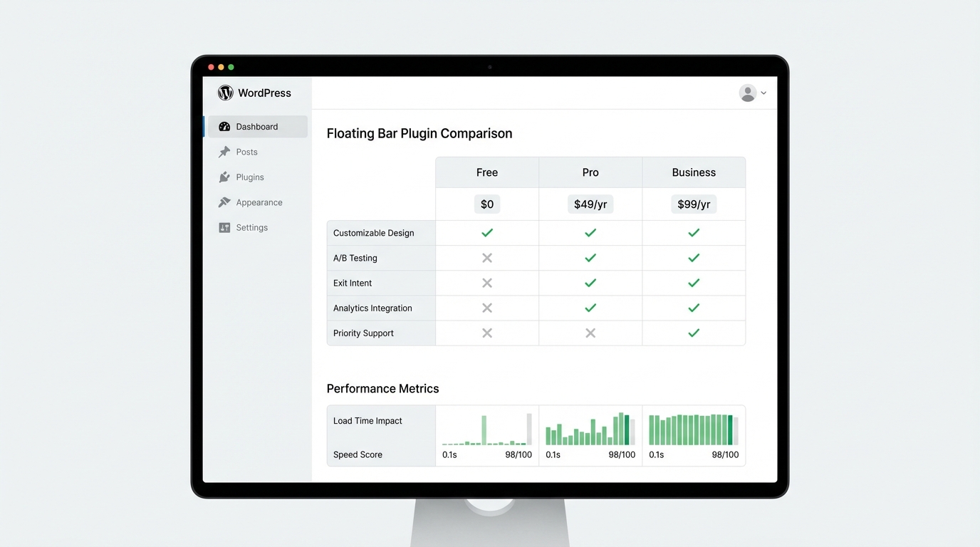Select the Dashboard speedometer icon
The height and width of the screenshot is (547, 980).
223,126
